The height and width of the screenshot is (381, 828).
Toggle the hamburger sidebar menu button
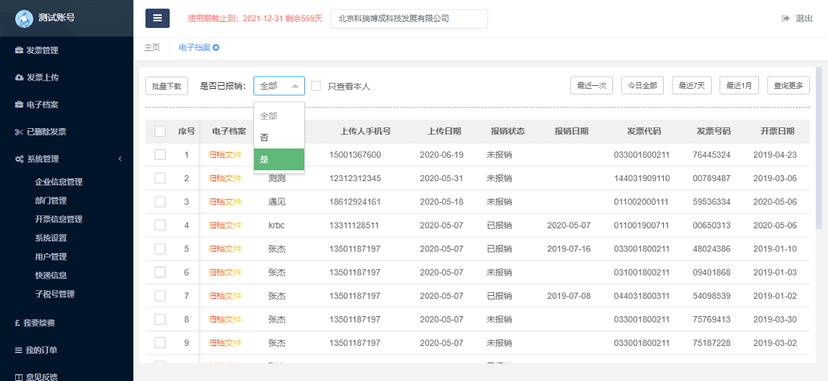click(157, 18)
